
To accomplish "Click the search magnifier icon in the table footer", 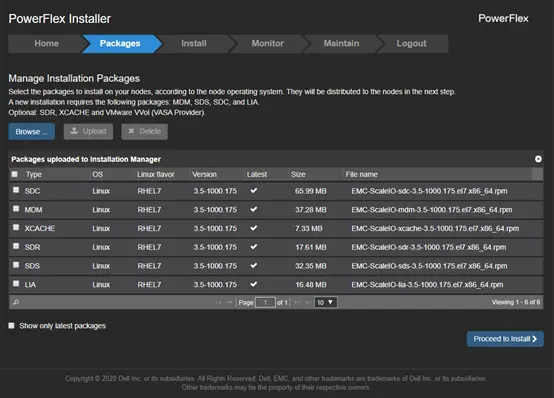I will point(16,302).
